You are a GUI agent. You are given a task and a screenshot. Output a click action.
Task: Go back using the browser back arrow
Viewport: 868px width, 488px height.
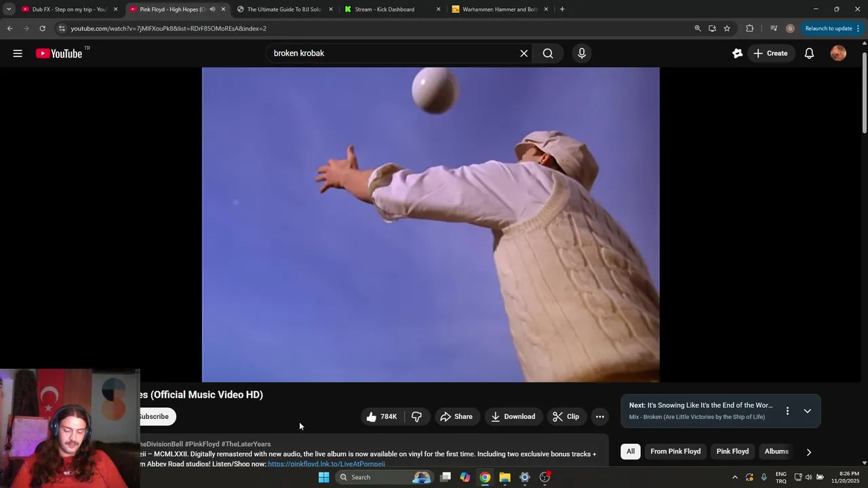point(9,28)
